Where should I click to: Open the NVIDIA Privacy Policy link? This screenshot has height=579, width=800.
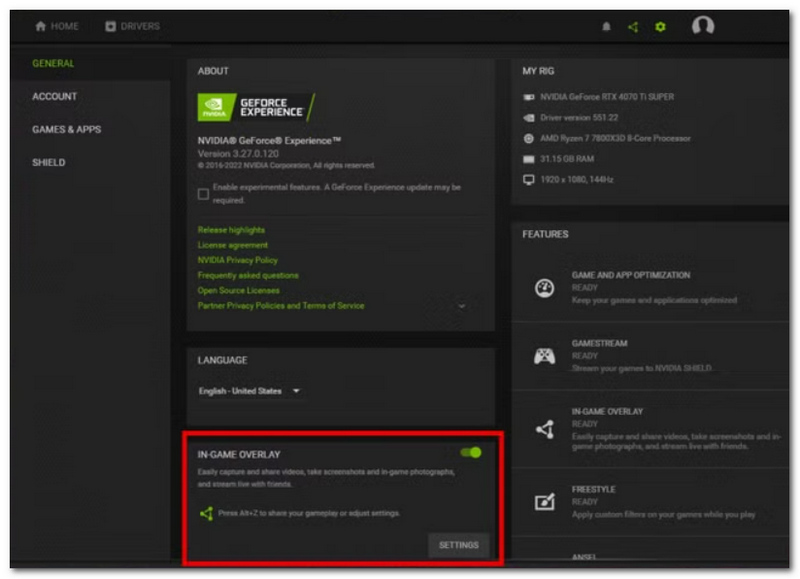tap(238, 260)
